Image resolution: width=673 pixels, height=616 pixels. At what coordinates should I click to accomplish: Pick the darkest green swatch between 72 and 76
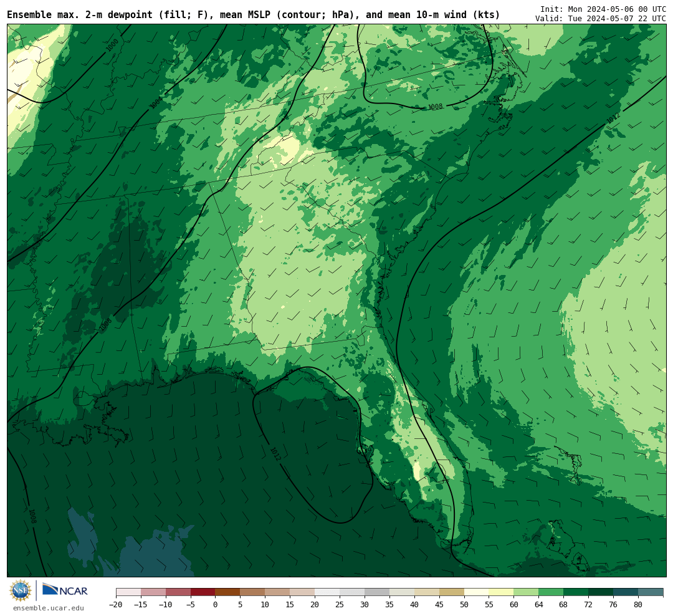pyautogui.click(x=601, y=592)
